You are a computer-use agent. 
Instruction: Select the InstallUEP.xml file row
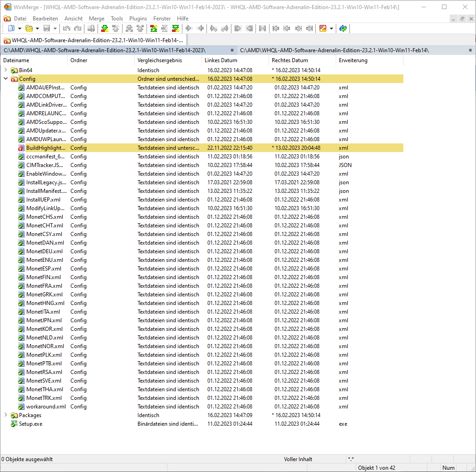pos(202,199)
